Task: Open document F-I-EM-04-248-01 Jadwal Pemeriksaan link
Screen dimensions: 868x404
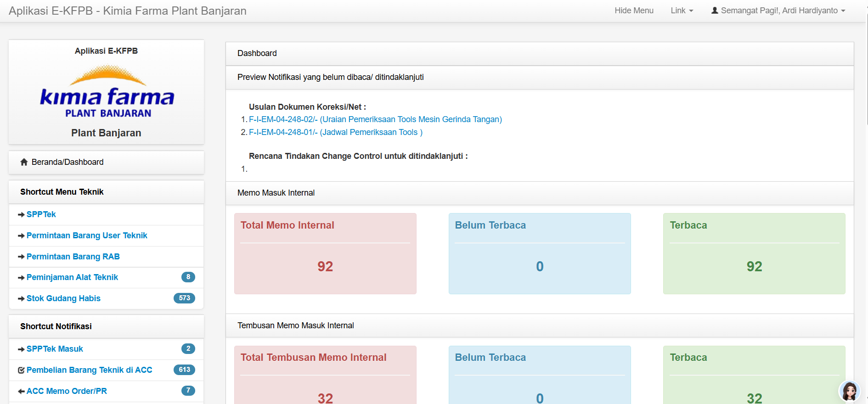Action: pyautogui.click(x=335, y=132)
